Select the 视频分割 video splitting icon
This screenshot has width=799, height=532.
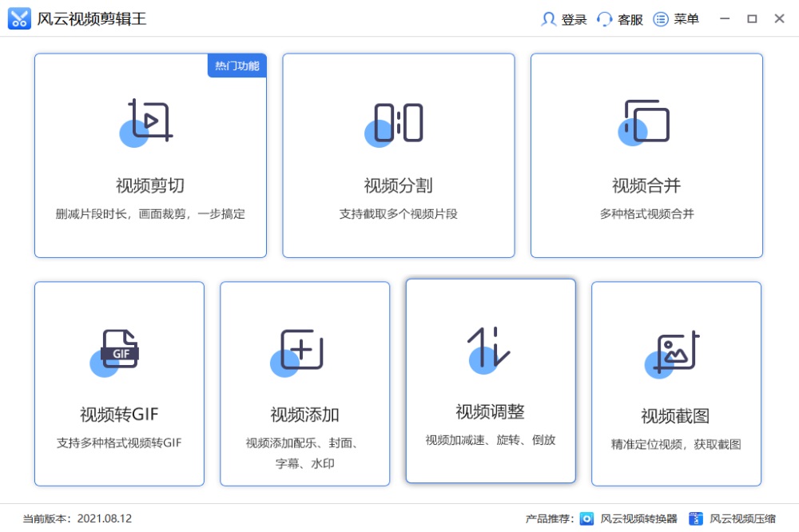point(398,124)
